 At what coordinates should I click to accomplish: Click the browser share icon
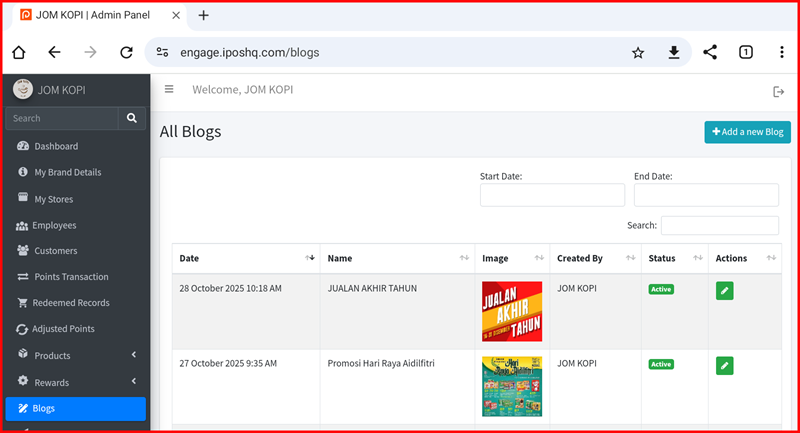(x=710, y=53)
